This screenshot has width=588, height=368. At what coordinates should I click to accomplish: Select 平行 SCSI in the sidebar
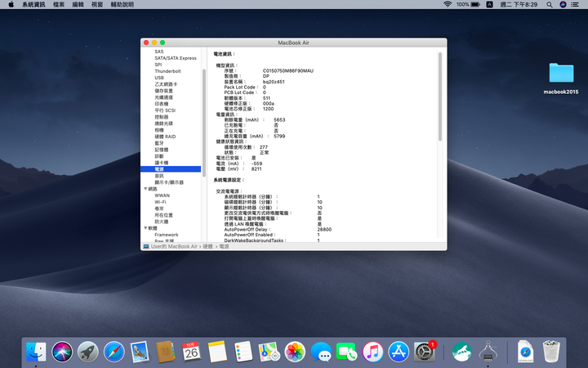click(x=165, y=110)
